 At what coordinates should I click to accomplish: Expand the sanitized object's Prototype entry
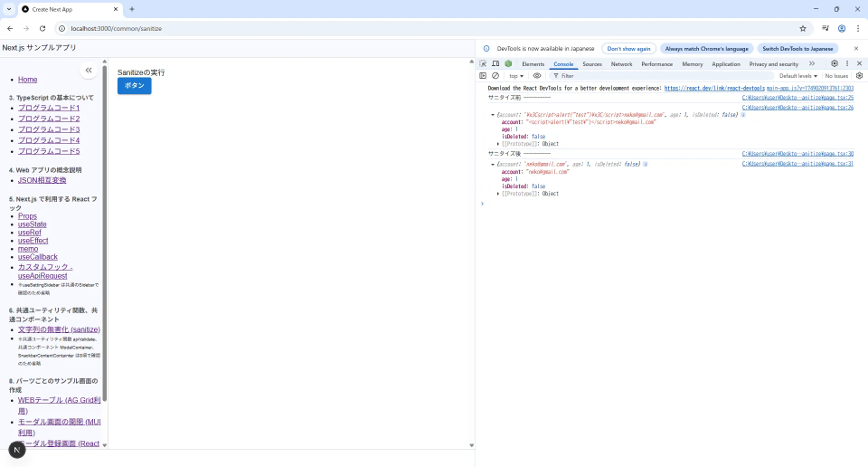[x=498, y=194]
